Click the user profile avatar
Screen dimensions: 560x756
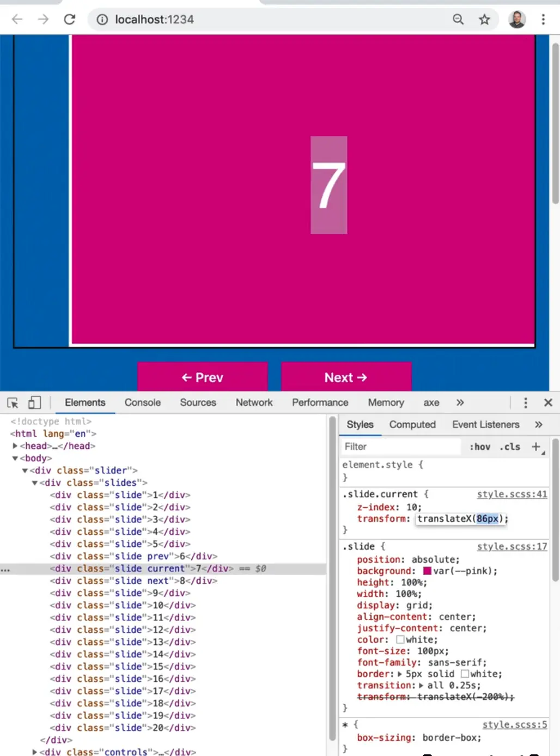pyautogui.click(x=516, y=20)
